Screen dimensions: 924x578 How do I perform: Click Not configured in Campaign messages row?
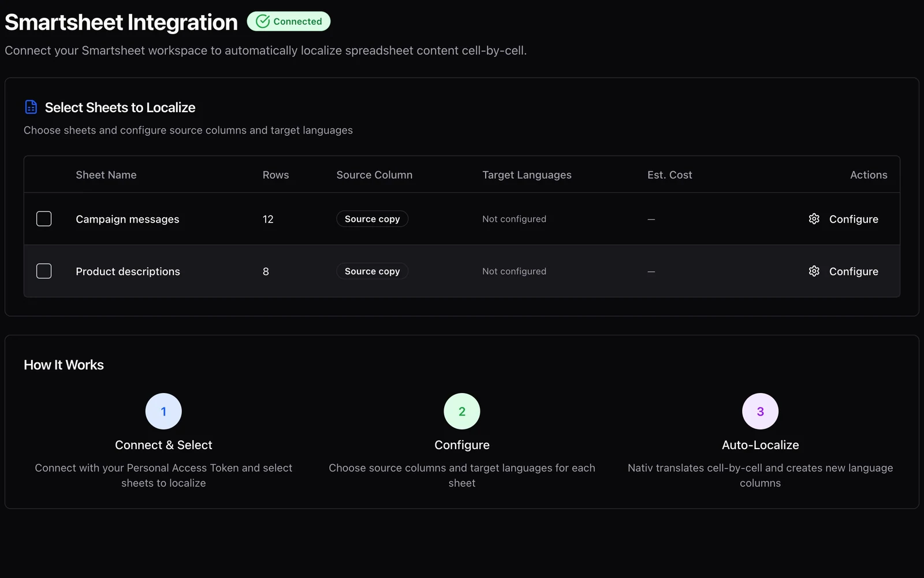[515, 219]
